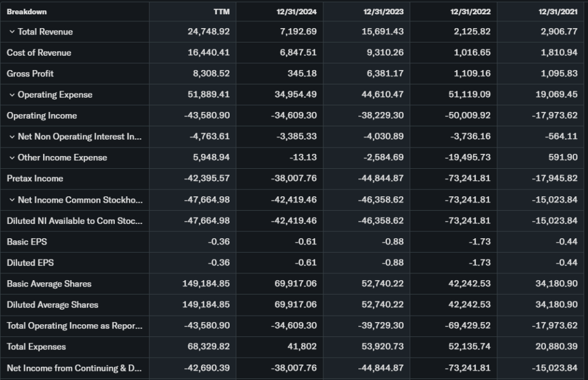Expand Net Non Operating Interest row chevron
This screenshot has height=380, width=588.
click(11, 137)
